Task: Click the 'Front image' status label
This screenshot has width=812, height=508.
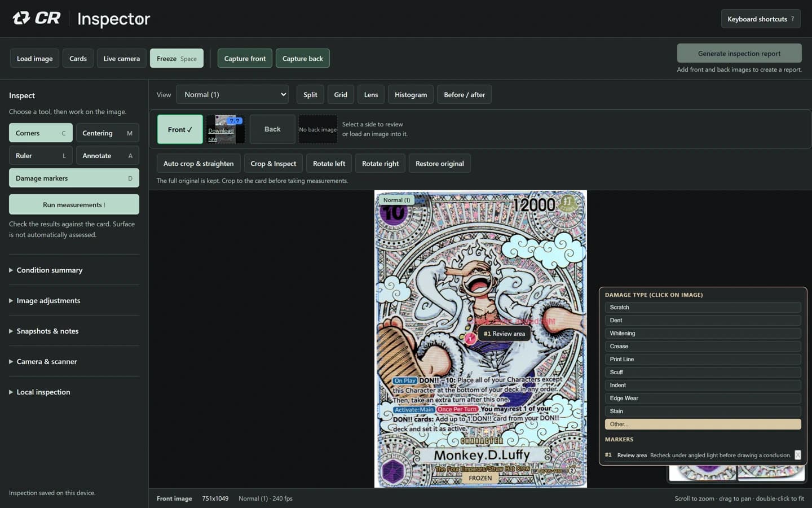Action: coord(174,498)
